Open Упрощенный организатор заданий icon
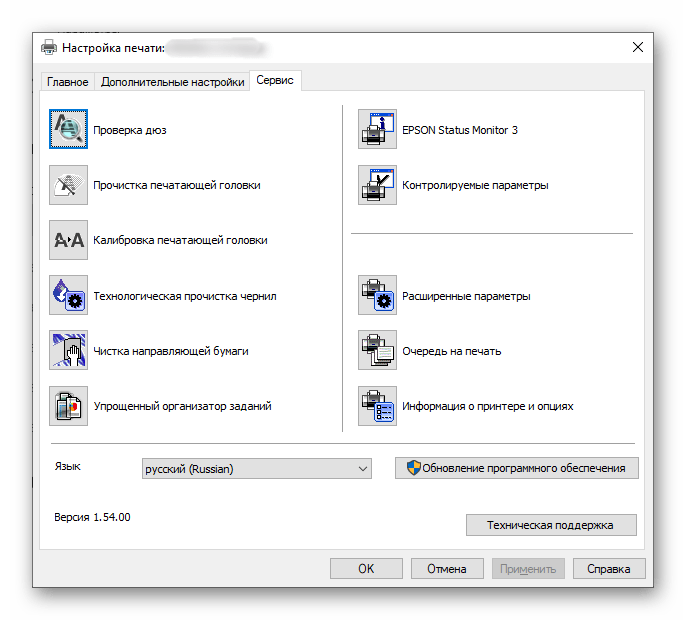The image size is (686, 620). click(x=68, y=406)
